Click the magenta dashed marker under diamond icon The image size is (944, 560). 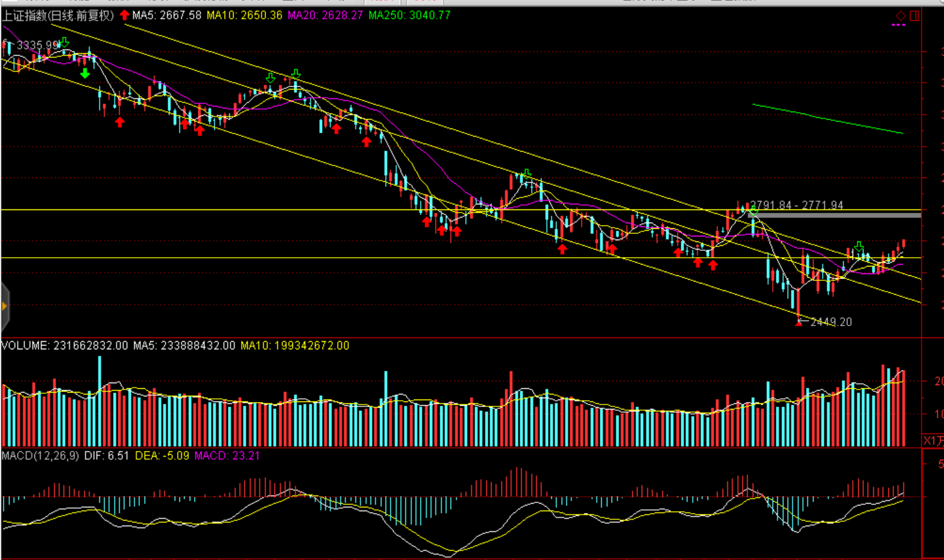[898, 25]
